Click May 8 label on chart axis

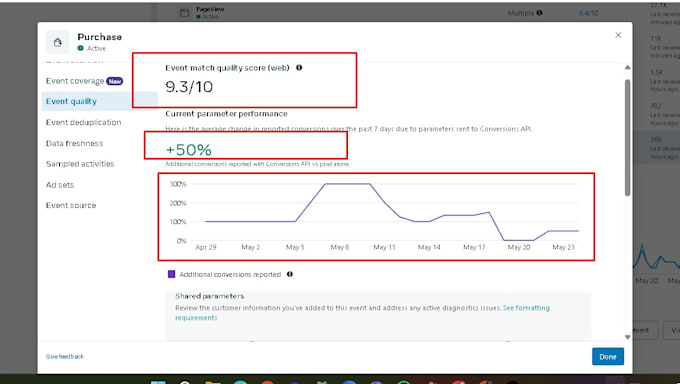340,247
